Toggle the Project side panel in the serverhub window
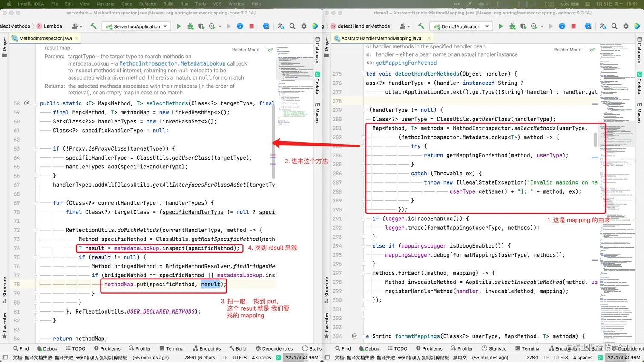644x362 pixels. pyautogui.click(x=5, y=46)
